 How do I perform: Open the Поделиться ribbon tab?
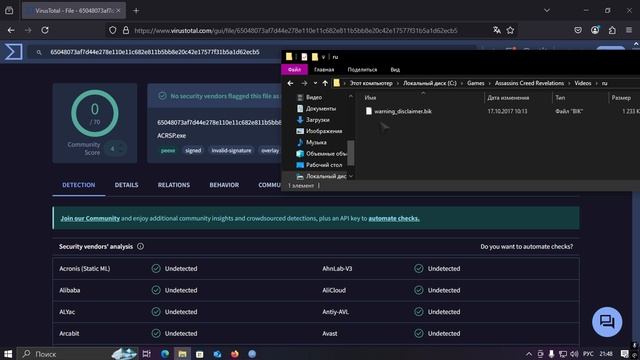pos(362,69)
